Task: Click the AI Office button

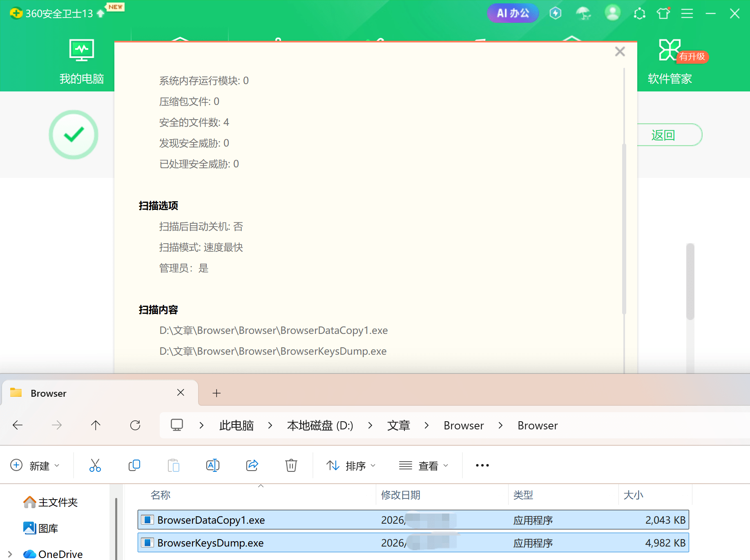Action: coord(513,13)
